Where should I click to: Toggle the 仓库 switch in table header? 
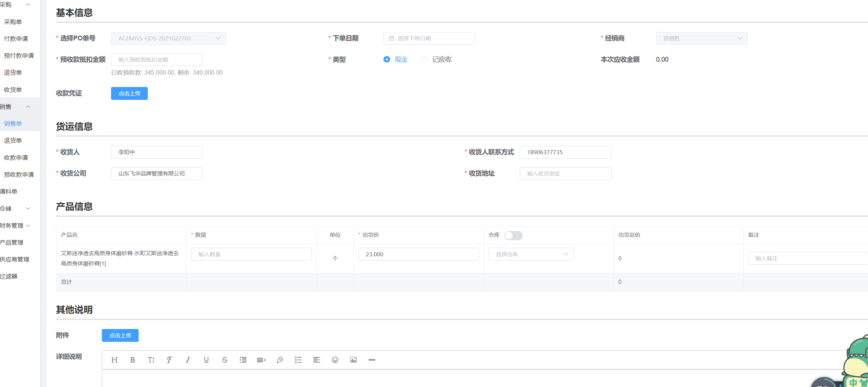[514, 235]
